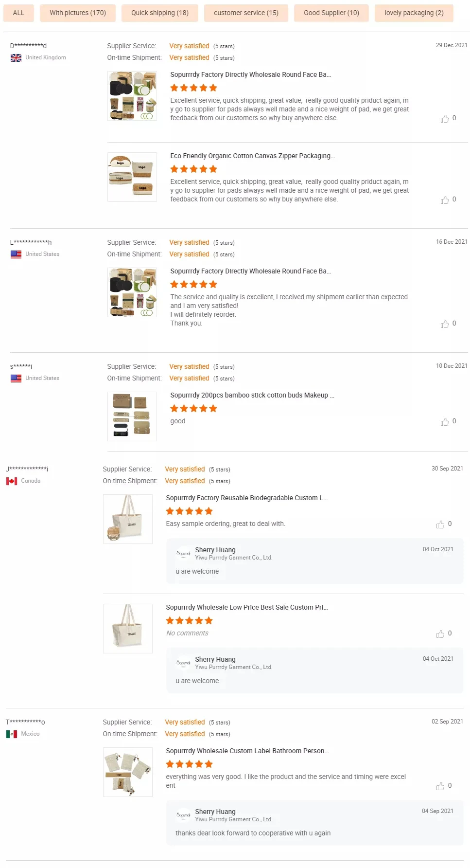The height and width of the screenshot is (868, 470).
Task: Like the Mexico buyer's review
Action: pyautogui.click(x=440, y=786)
